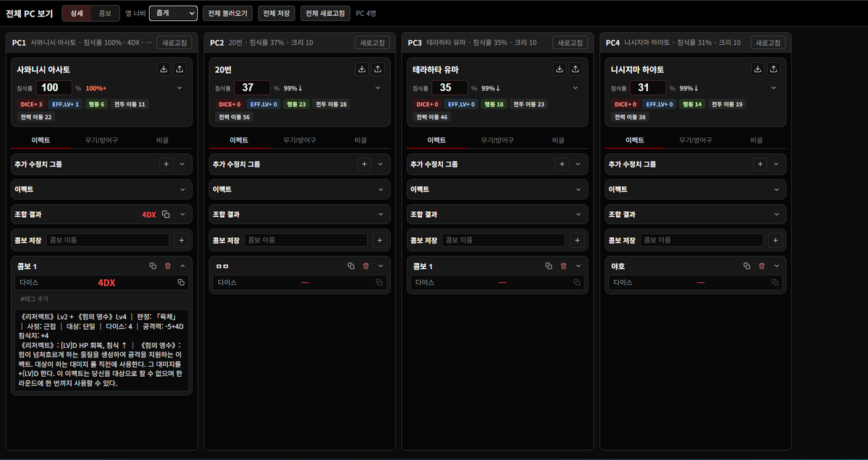Image resolution: width=868 pixels, height=460 pixels.
Task: Open the 무기/방어구 tab in PC4
Action: coord(695,140)
